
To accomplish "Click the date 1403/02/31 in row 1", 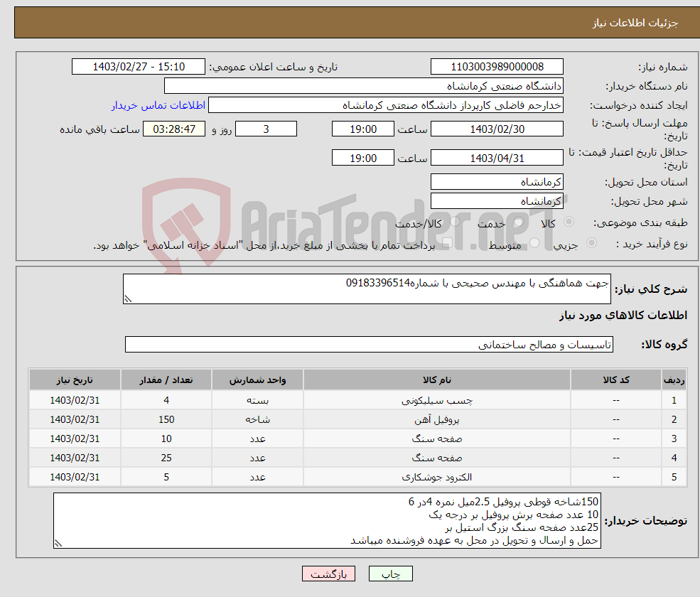I will point(75,401).
